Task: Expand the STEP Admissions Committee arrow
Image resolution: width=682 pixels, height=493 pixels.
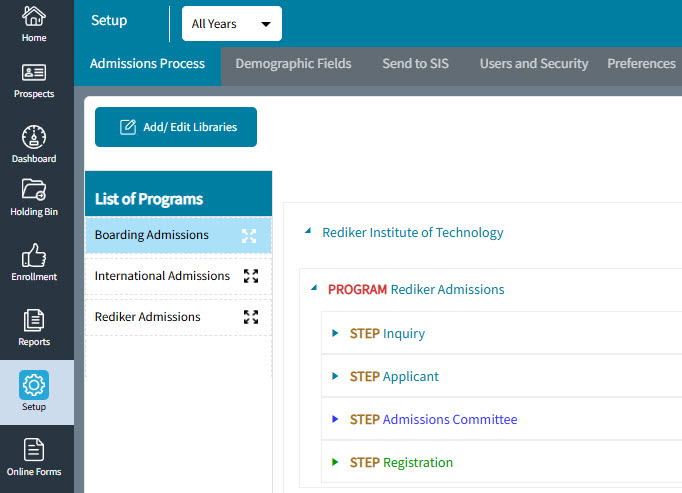Action: pos(335,419)
